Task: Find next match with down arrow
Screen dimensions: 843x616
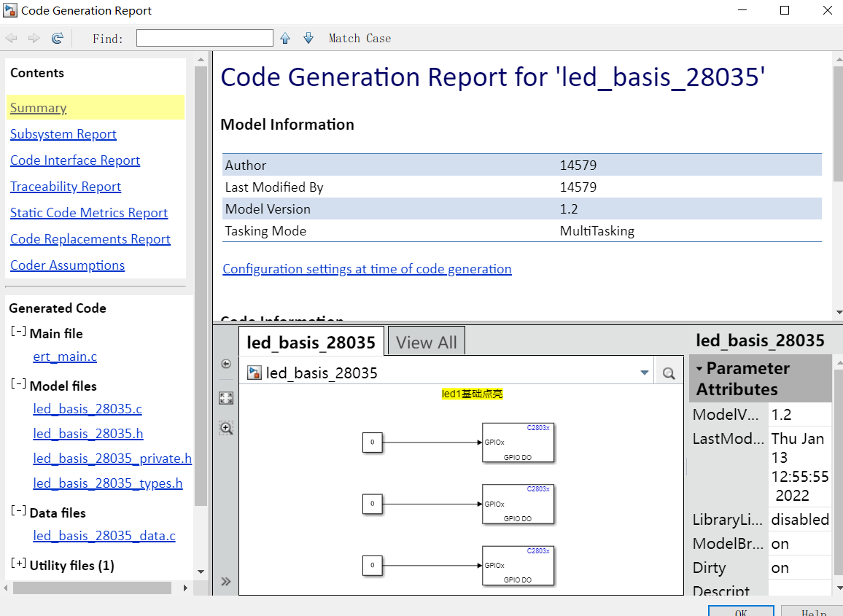Action: pos(308,38)
